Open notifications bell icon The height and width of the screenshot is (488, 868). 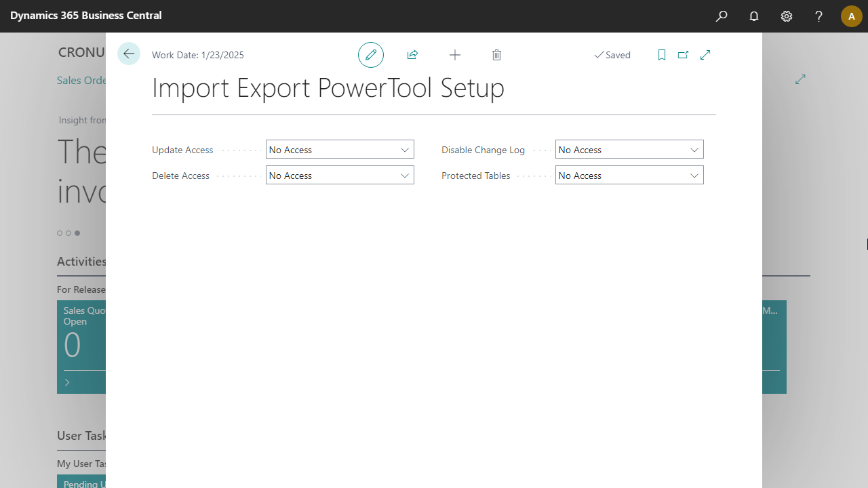click(754, 16)
